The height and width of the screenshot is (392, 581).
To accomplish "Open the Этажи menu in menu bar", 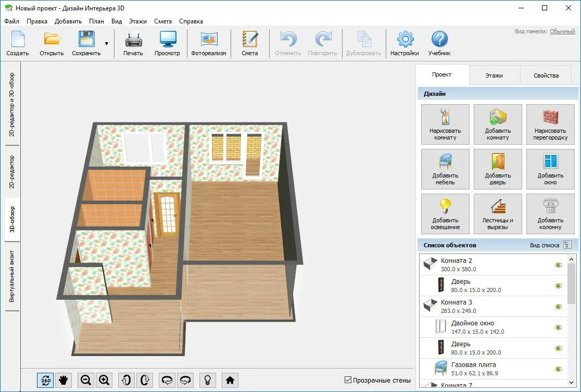I will pyautogui.click(x=138, y=21).
